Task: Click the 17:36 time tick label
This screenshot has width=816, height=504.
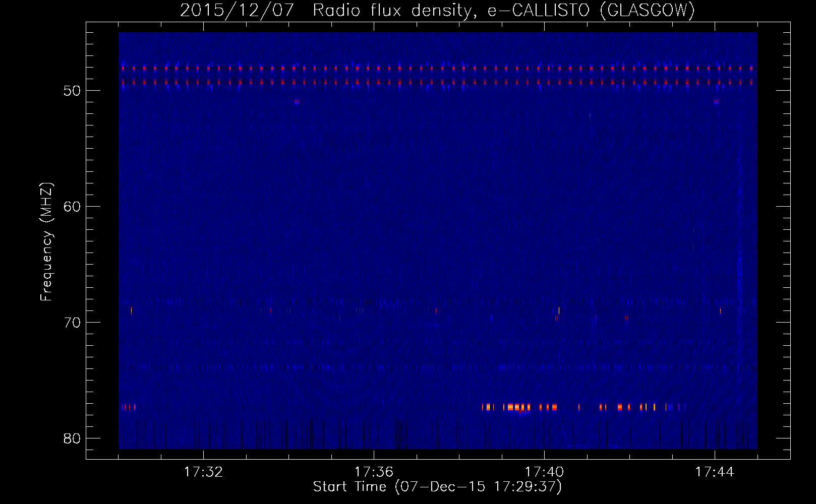Action: 374,472
